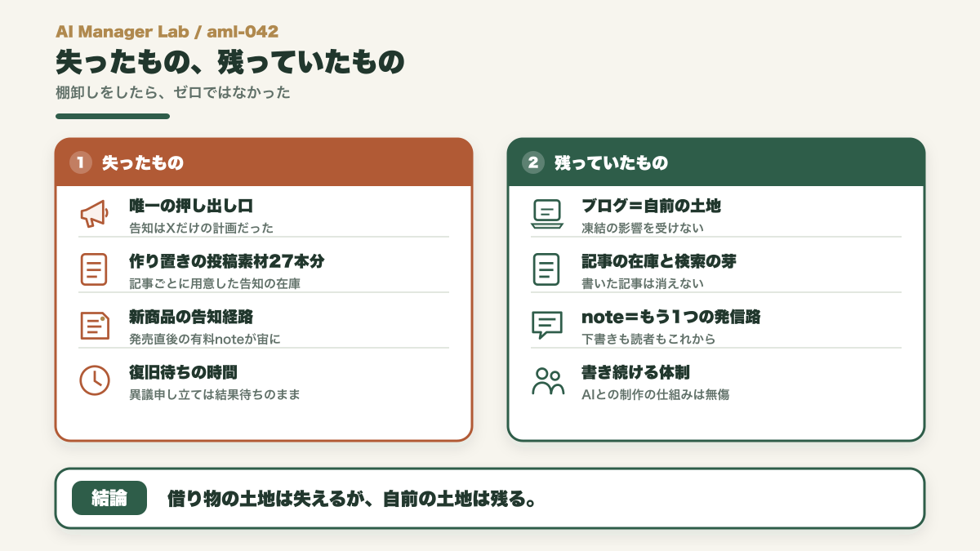Click the main title 失ったもの、残っていたもの

(x=230, y=63)
